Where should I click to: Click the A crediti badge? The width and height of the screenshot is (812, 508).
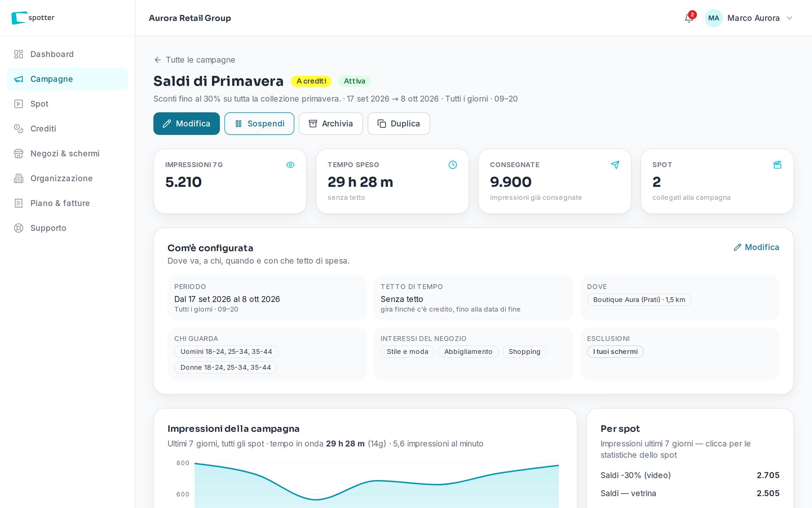[311, 81]
